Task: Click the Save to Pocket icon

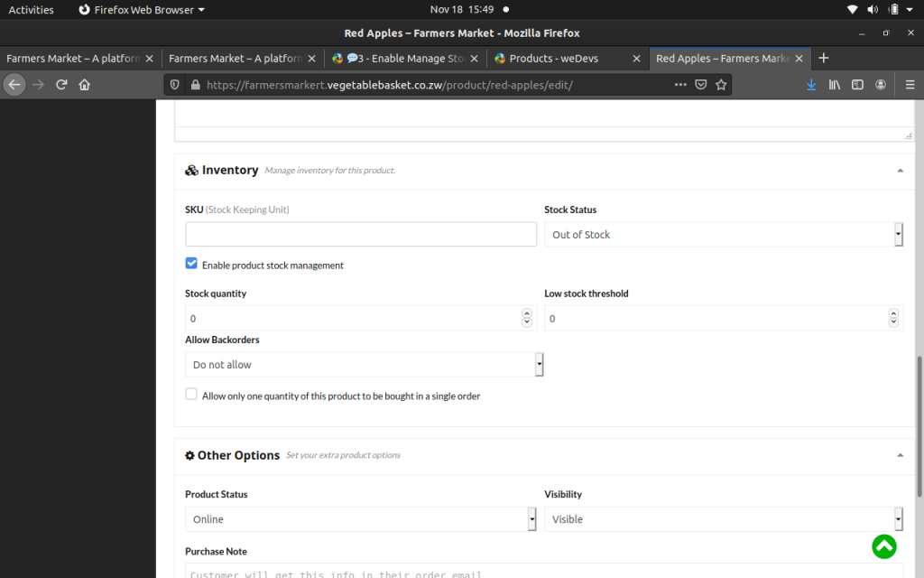Action: tap(701, 85)
